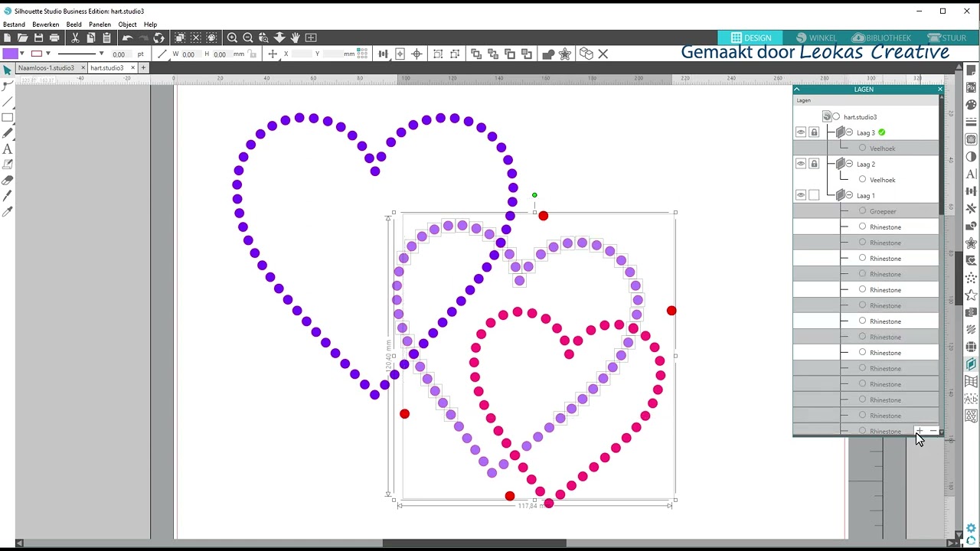
Task: Zoom out of the canvas
Action: click(x=248, y=37)
